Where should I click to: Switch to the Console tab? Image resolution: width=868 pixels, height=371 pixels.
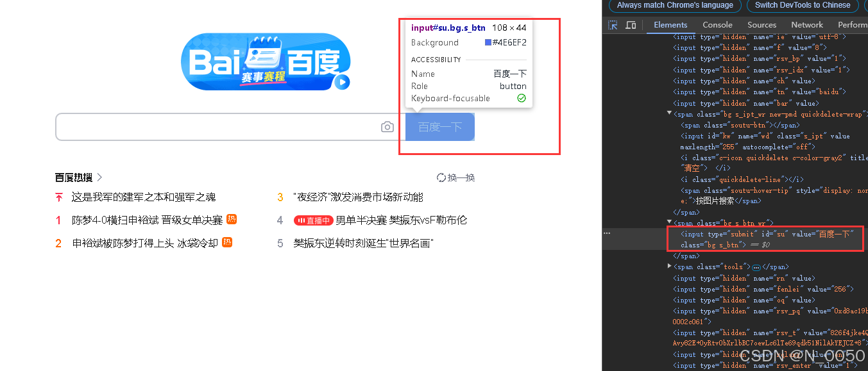[717, 25]
